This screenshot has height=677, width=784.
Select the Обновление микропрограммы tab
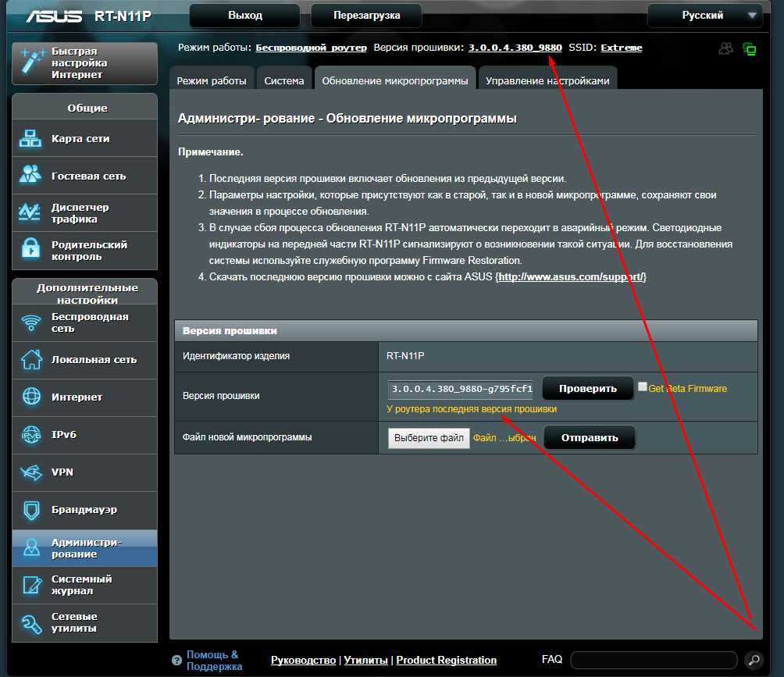pos(395,80)
